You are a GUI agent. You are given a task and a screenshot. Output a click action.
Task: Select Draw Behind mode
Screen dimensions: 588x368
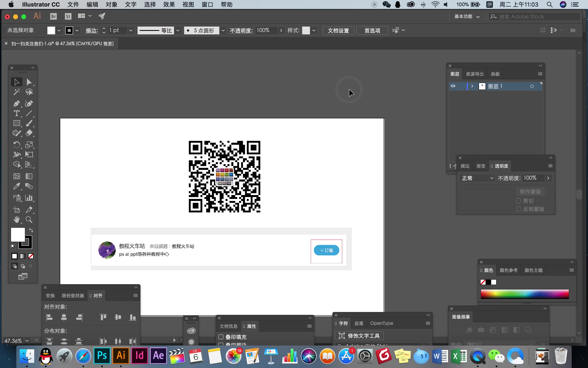(x=23, y=266)
